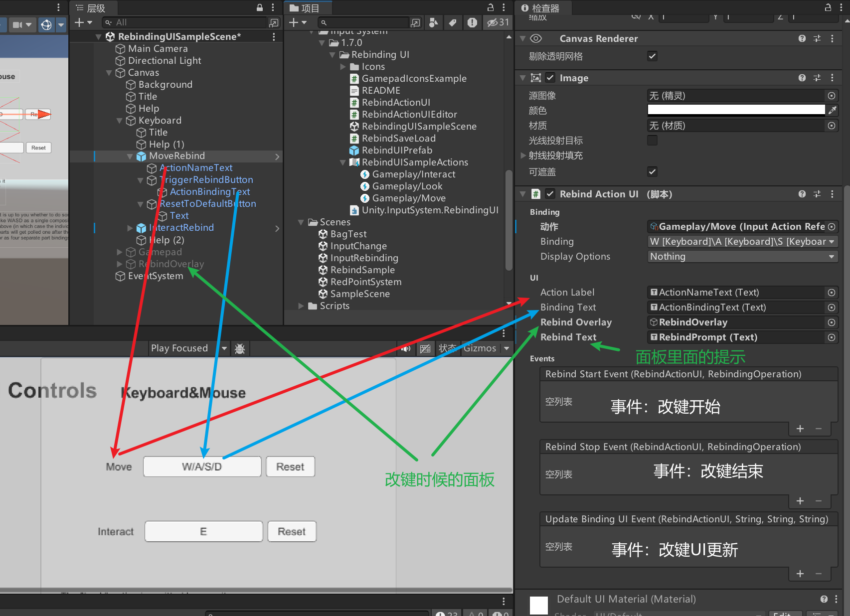Image resolution: width=850 pixels, height=616 pixels.
Task: Open Canvas Renderer help reference
Action: point(802,38)
